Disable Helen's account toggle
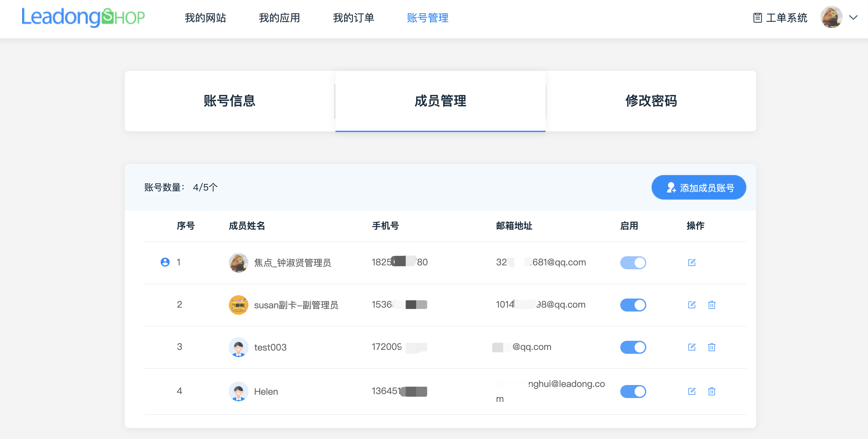The image size is (868, 439). click(x=633, y=392)
